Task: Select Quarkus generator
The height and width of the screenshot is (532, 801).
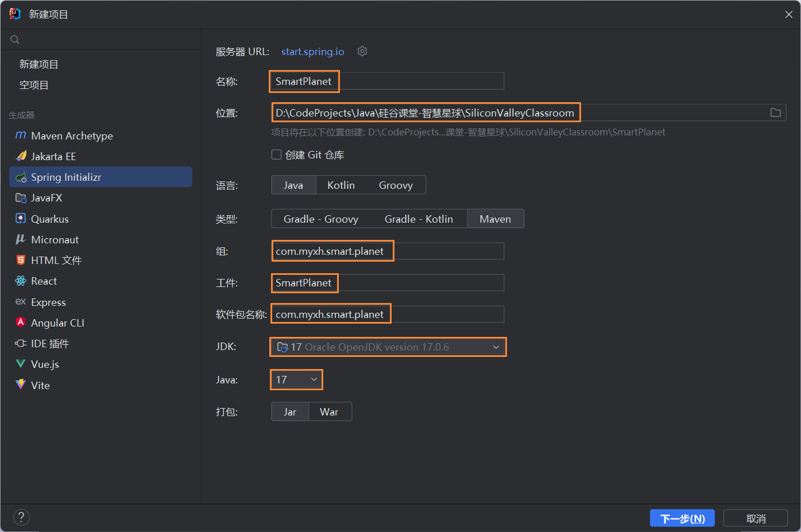Action: 100,219
